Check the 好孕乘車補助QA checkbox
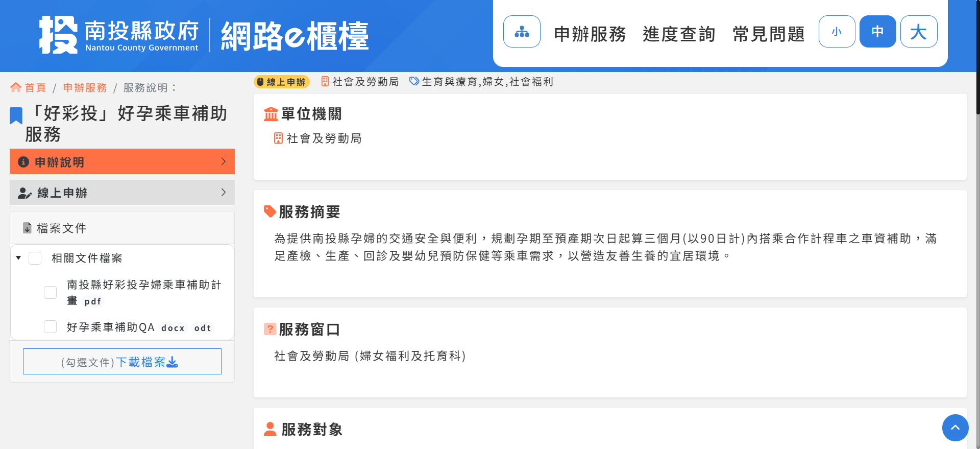Screen dimensions: 980x449 point(51,327)
